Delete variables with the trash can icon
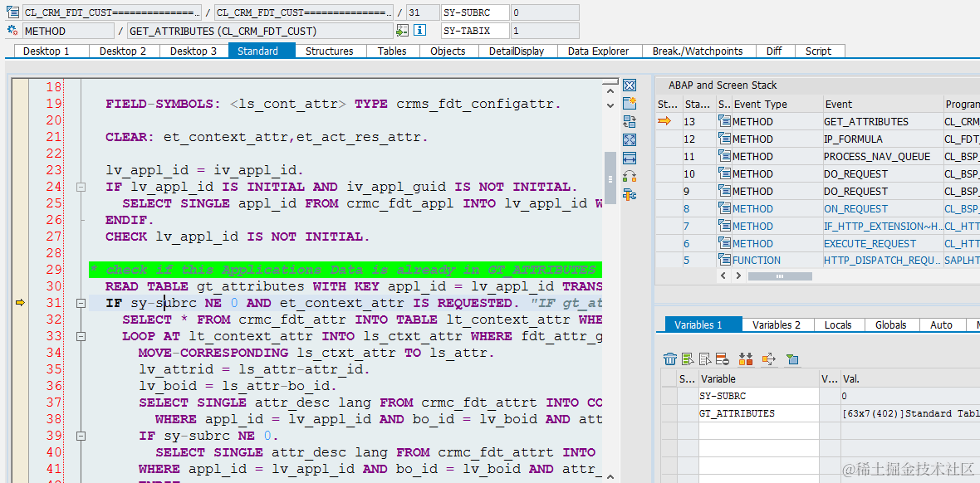The height and width of the screenshot is (483, 980). pyautogui.click(x=670, y=359)
